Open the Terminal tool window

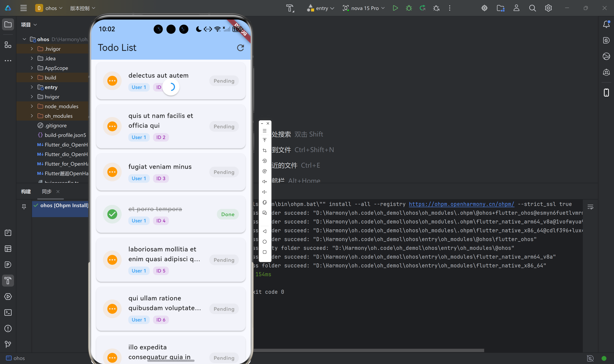(x=8, y=313)
